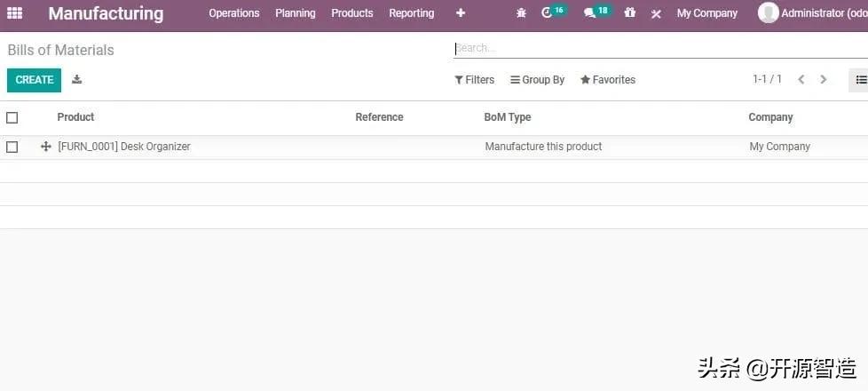Click the plus icon in the navbar
This screenshot has height=391, width=868.
(460, 13)
